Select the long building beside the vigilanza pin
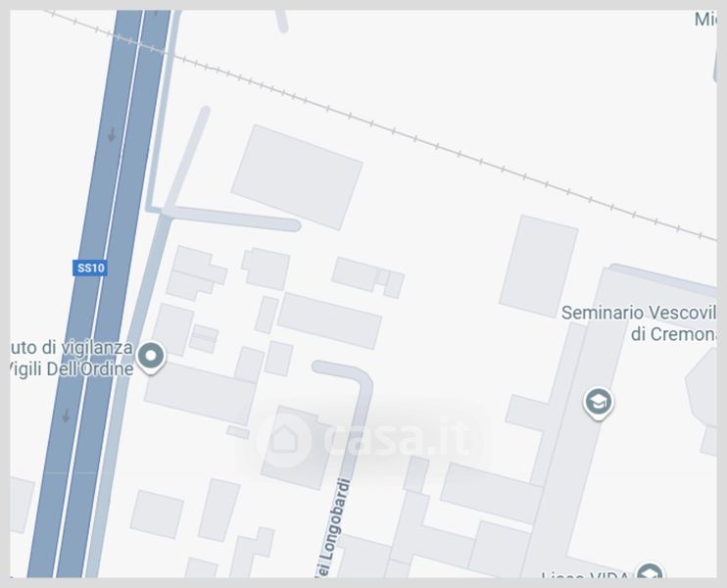 tap(200, 393)
